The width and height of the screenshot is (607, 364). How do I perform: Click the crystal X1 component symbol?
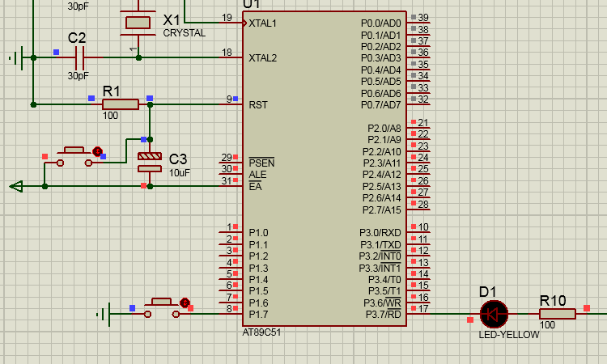pyautogui.click(x=138, y=23)
